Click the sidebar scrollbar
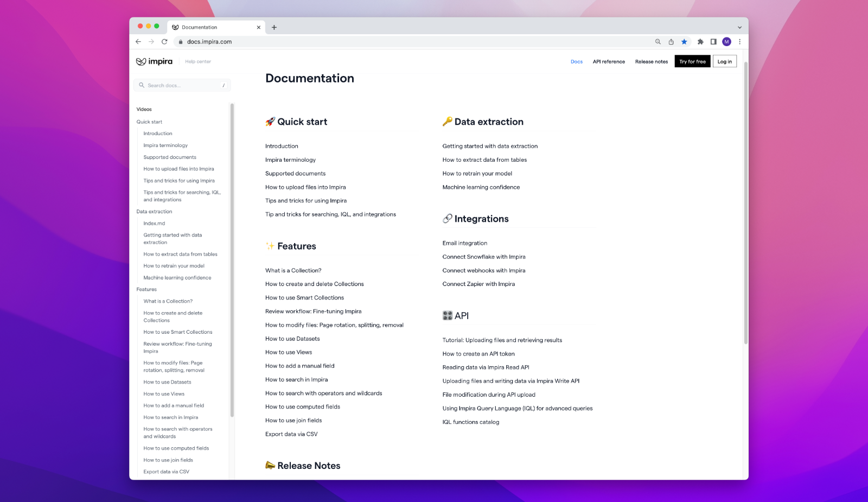Screen dimensions: 868x502 click(232, 260)
